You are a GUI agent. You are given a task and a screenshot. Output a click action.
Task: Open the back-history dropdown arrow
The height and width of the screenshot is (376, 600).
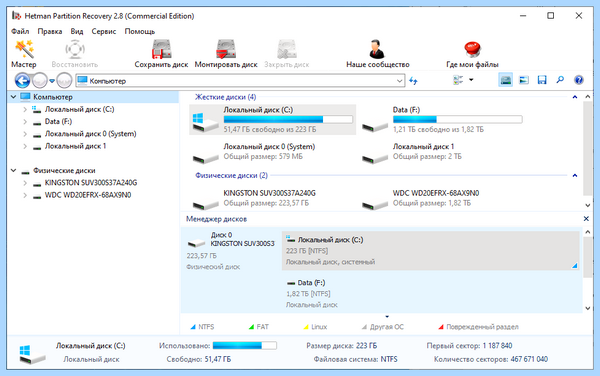coord(52,81)
